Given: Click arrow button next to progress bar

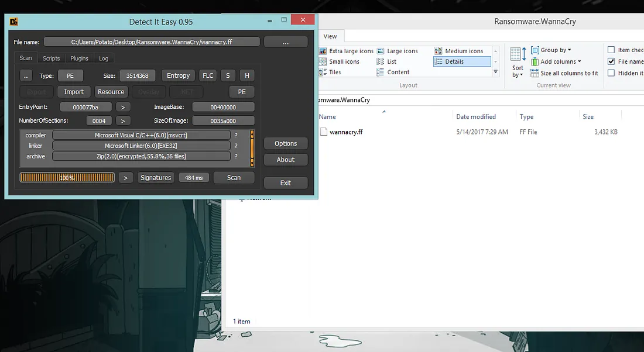Looking at the screenshot, I should (126, 178).
